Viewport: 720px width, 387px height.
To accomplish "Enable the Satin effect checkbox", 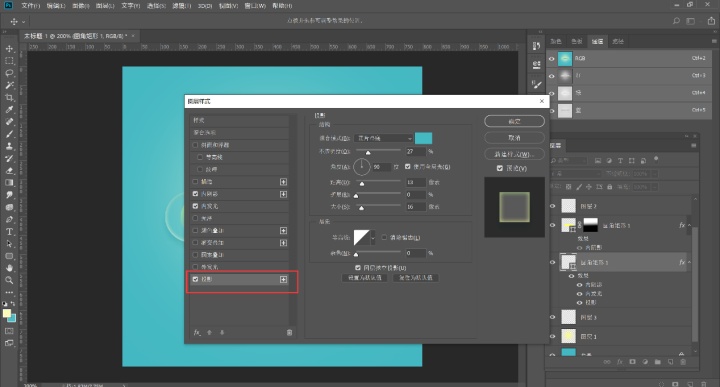I will point(195,218).
